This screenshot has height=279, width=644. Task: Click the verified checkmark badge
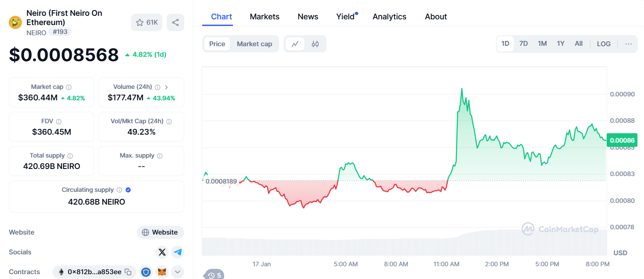[128, 190]
